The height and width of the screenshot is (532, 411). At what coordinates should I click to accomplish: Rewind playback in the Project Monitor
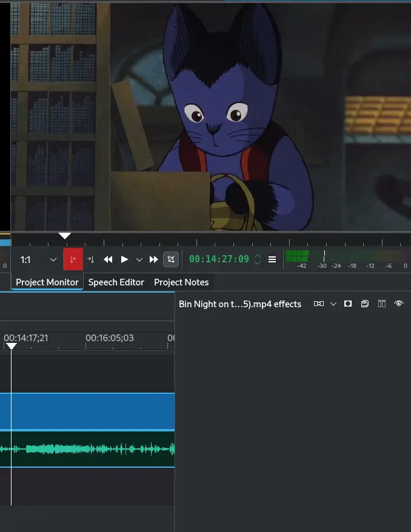pyautogui.click(x=108, y=259)
